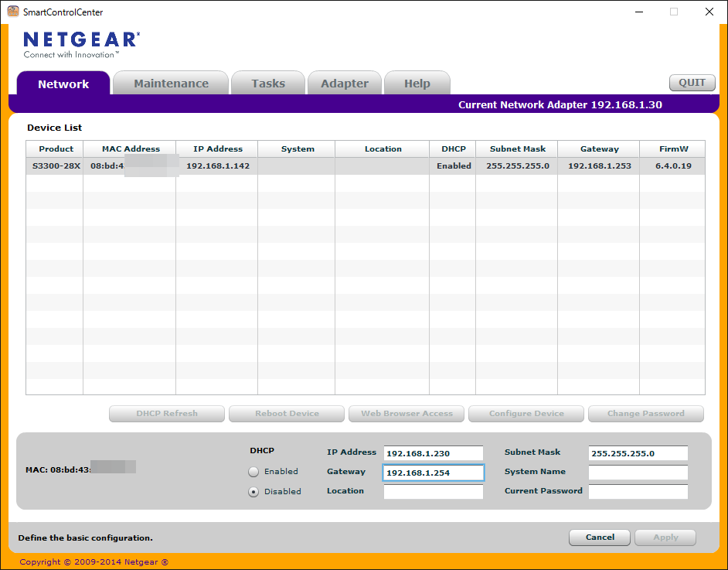Click the 192.168.1.142 IP address cell
Image resolution: width=728 pixels, height=570 pixels.
[218, 166]
